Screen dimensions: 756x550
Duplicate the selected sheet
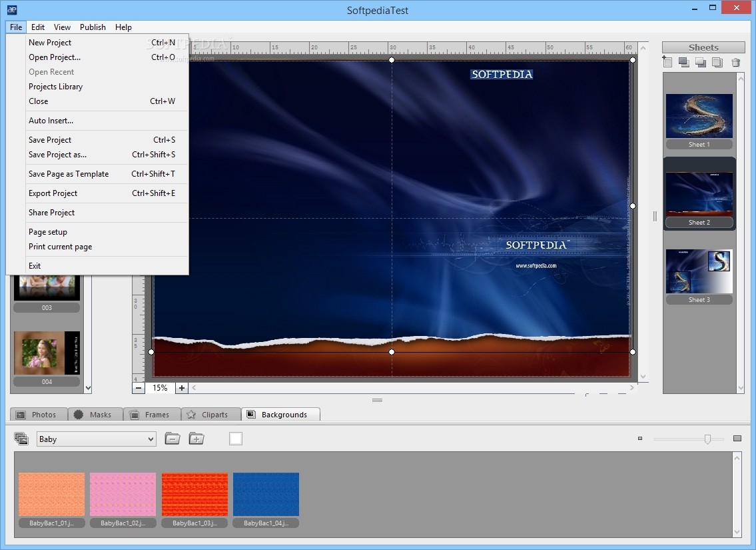pyautogui.click(x=717, y=62)
